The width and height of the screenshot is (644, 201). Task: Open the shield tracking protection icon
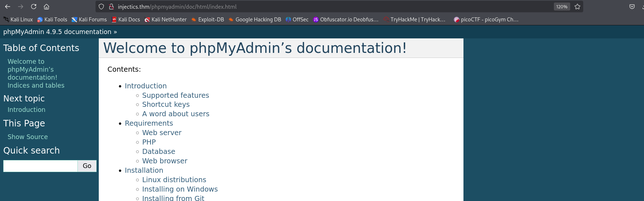click(x=101, y=7)
